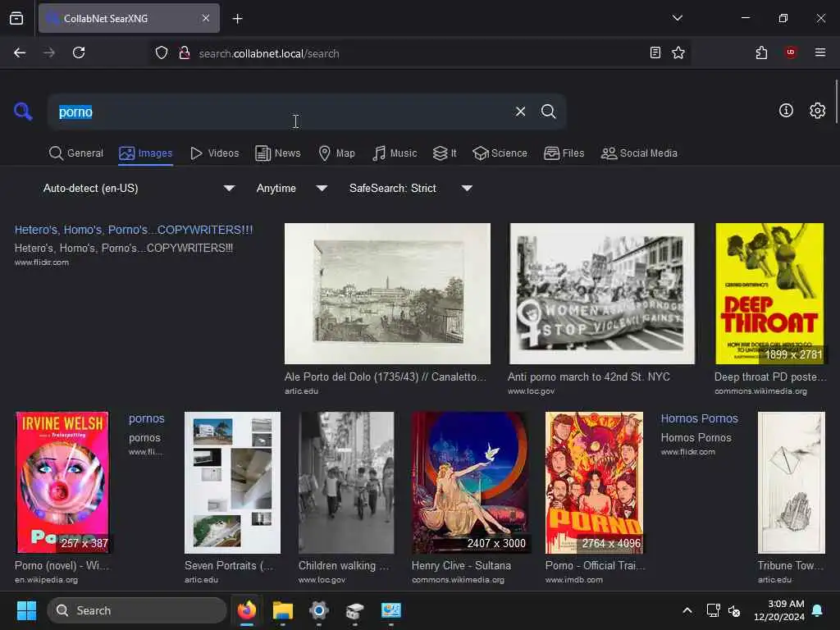Open the 'pornos' flickr result link

[146, 418]
